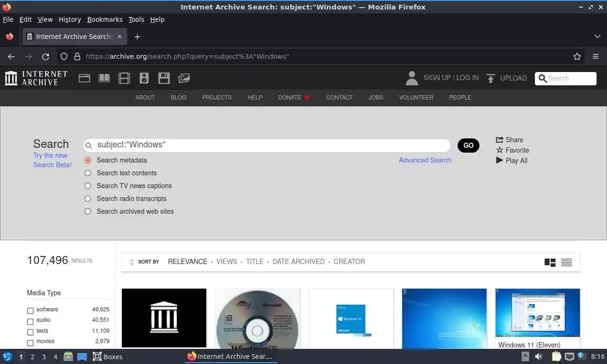Click the LOG IN link

[468, 78]
